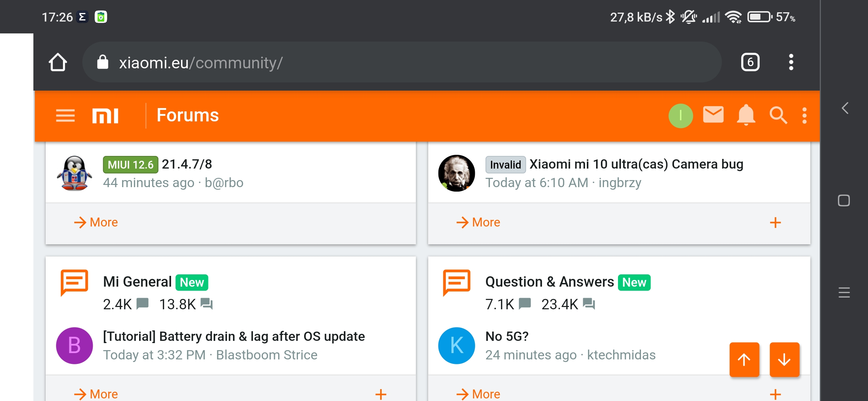Open the browser tab switcher showing 6
This screenshot has width=868, height=401.
(x=750, y=62)
